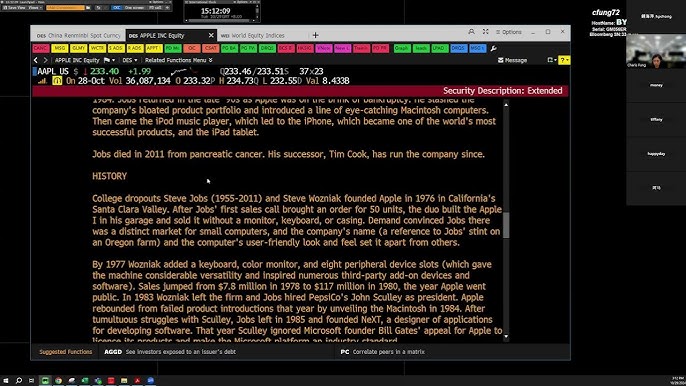The image size is (686, 386).
Task: Expand the Related Functions Menu
Action: coord(178,60)
